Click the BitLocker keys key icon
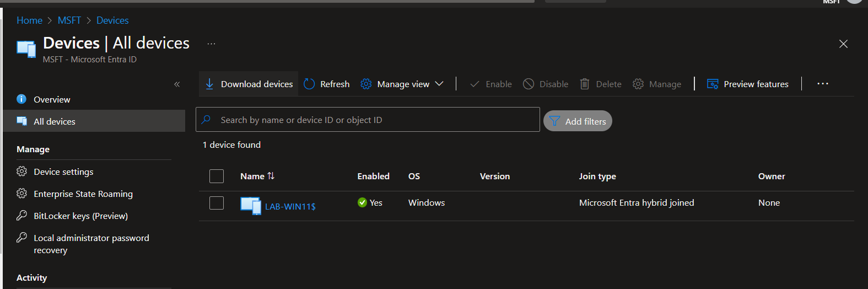The height and width of the screenshot is (289, 868). coord(21,216)
